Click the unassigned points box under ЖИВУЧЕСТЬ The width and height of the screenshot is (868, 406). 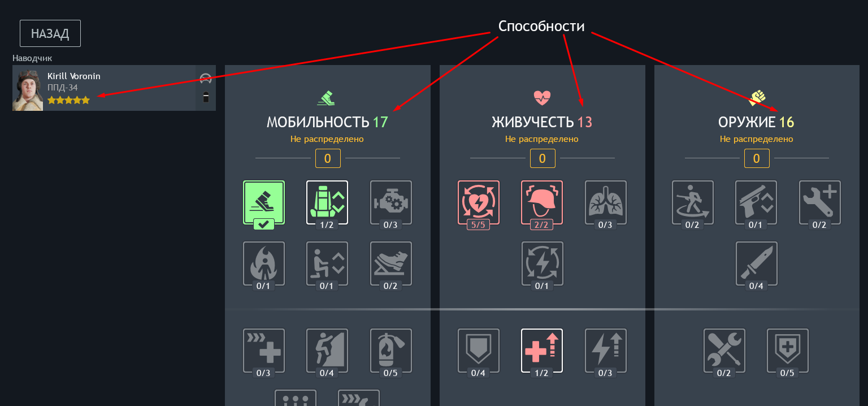coord(542,158)
